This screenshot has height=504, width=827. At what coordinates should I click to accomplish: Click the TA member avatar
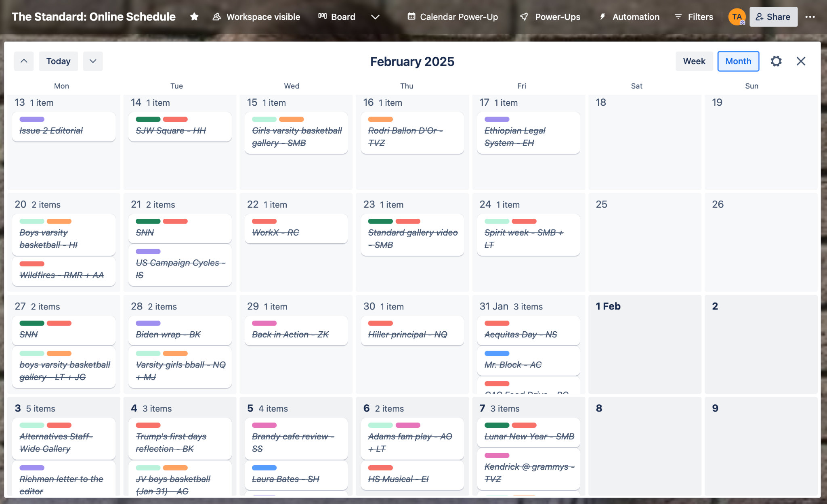point(737,17)
